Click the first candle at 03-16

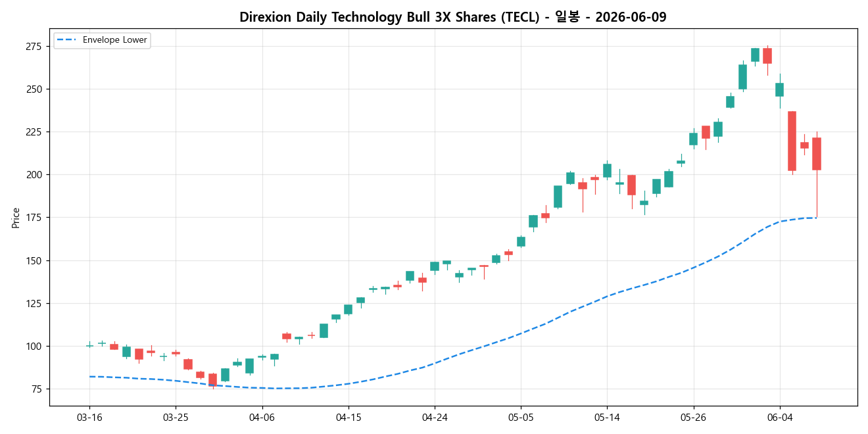coord(89,345)
